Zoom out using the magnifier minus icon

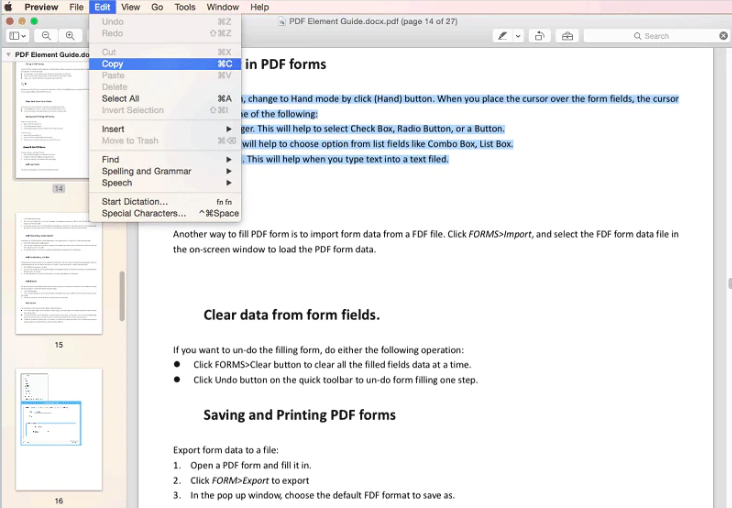pyautogui.click(x=46, y=36)
